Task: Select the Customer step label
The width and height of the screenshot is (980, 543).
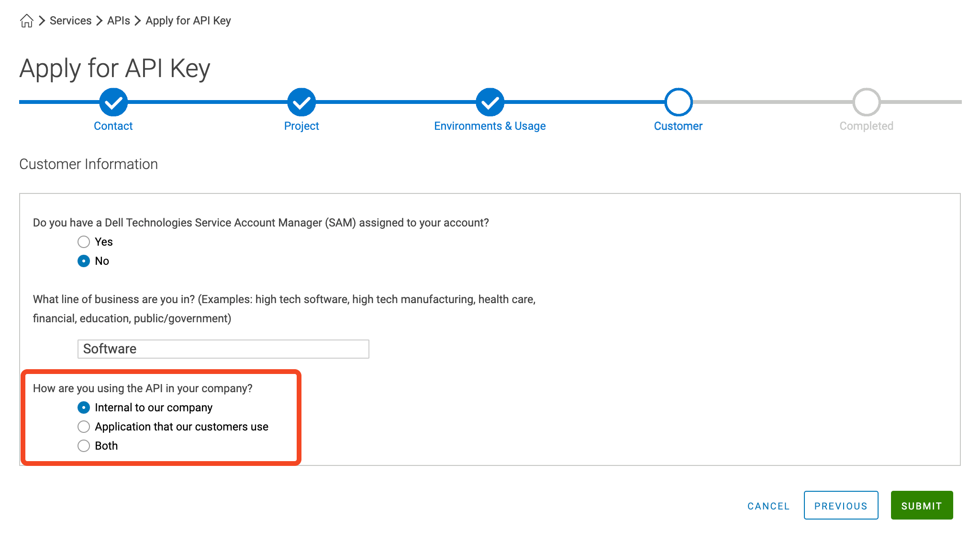Action: [x=679, y=126]
